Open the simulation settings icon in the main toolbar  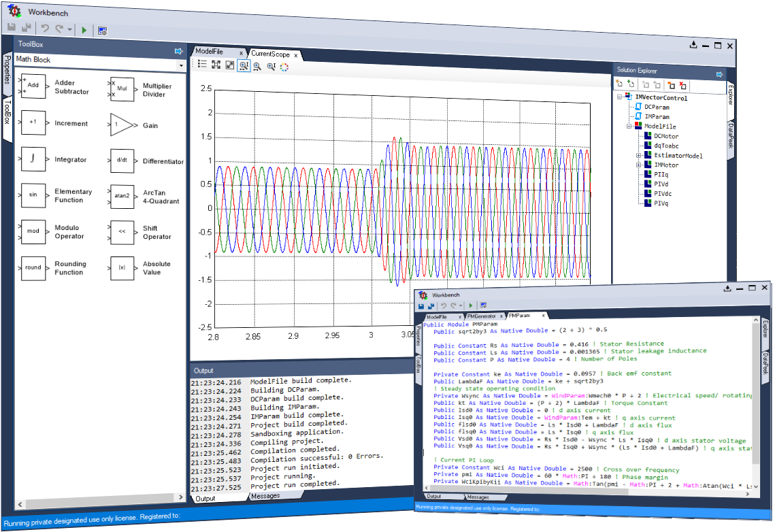point(102,31)
